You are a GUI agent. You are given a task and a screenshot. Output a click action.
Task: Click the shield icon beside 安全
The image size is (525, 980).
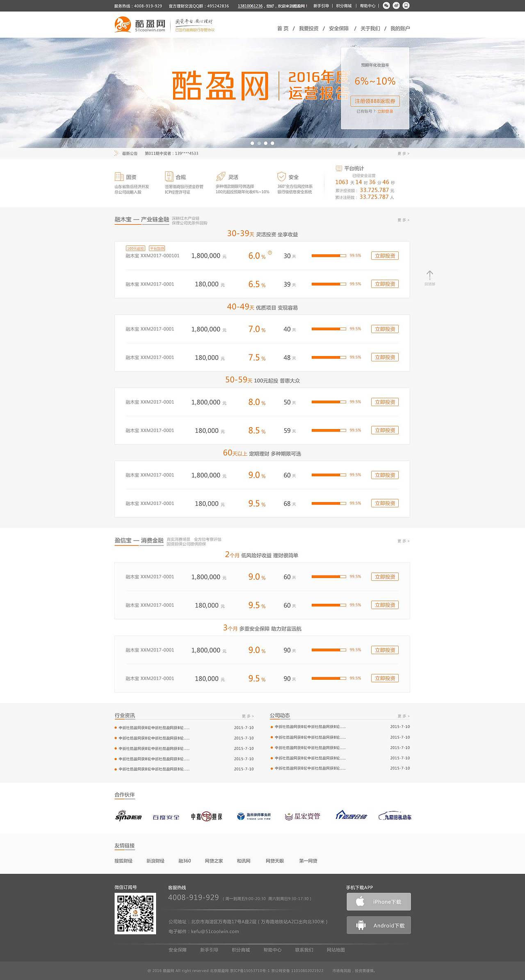281,176
